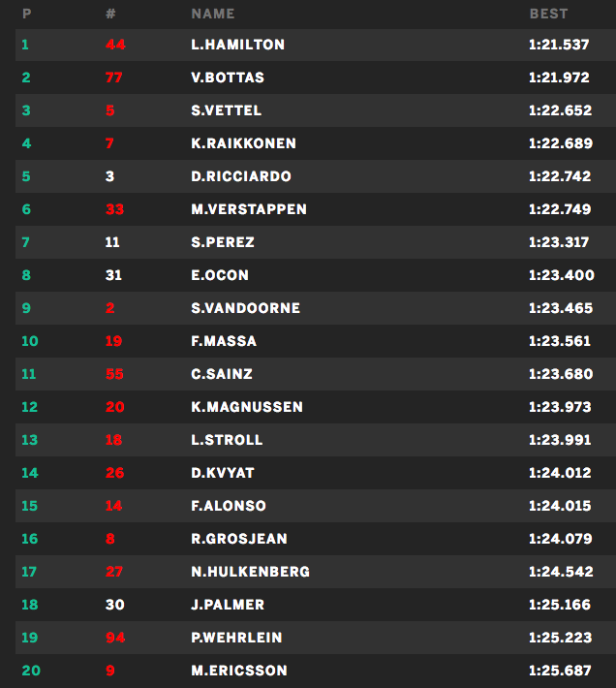Open K.RAIKKONEN's driver entry

(244, 143)
